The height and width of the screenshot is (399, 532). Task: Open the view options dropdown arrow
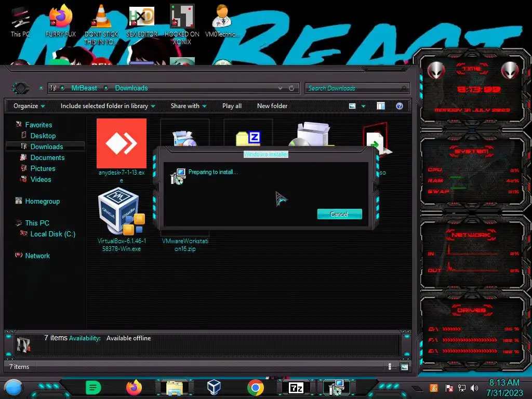(363, 106)
